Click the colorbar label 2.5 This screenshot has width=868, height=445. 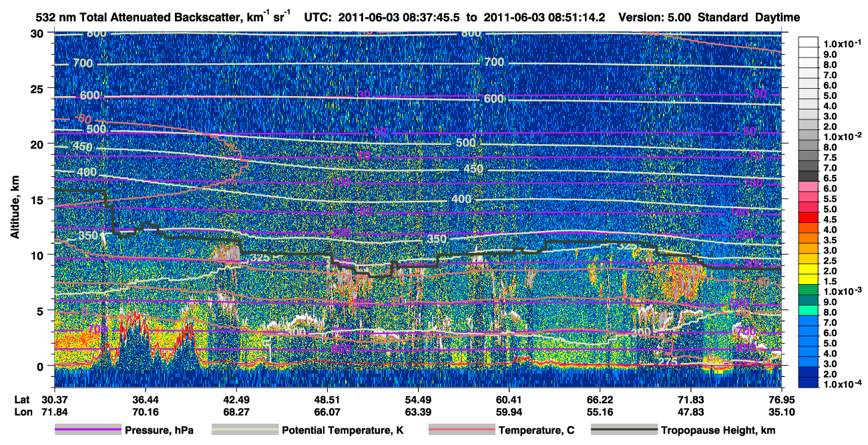[829, 261]
